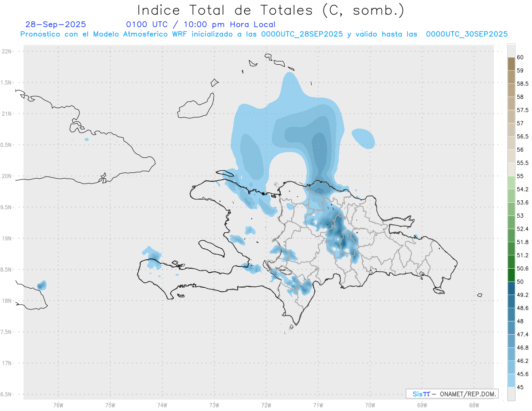Click the '53' colorbar value
The width and height of the screenshot is (532, 411).
point(520,215)
